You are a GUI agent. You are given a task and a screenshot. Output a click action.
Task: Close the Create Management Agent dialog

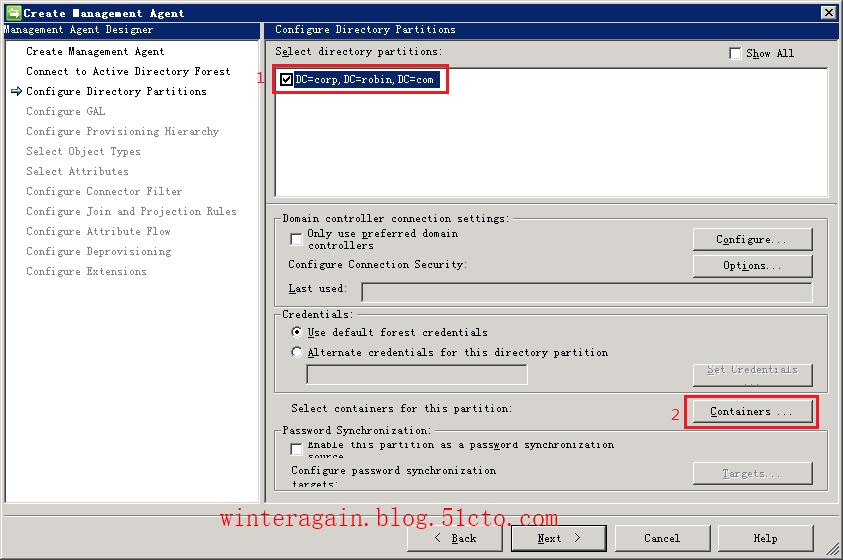(x=828, y=13)
